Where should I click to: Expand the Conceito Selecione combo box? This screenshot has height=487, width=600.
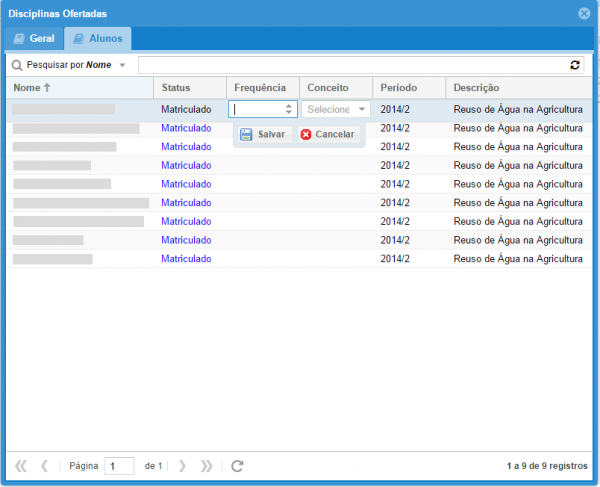[362, 109]
